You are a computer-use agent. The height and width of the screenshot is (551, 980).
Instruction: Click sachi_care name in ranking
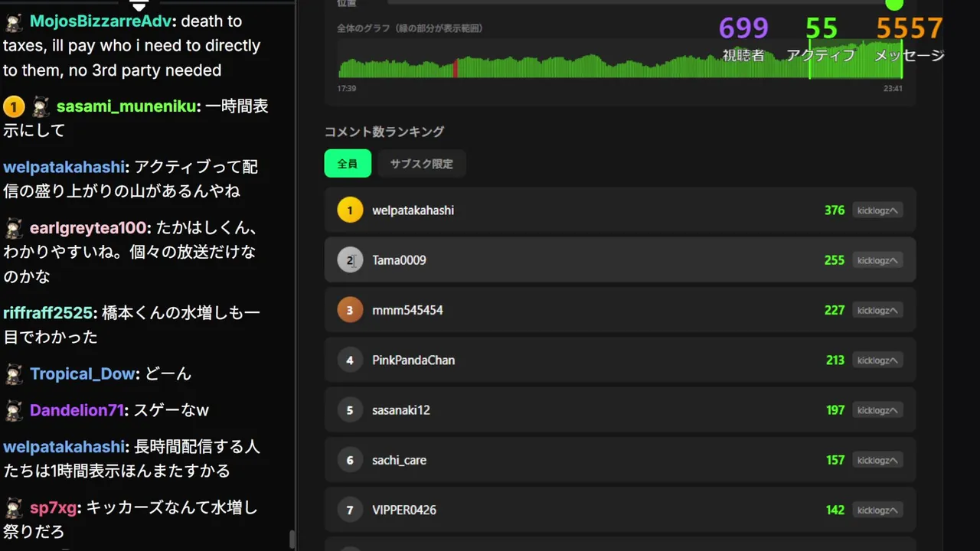(399, 460)
